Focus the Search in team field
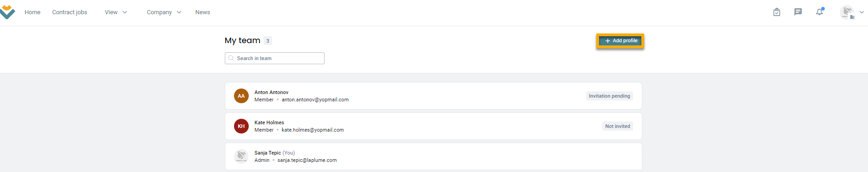This screenshot has width=868, height=172. click(x=274, y=58)
